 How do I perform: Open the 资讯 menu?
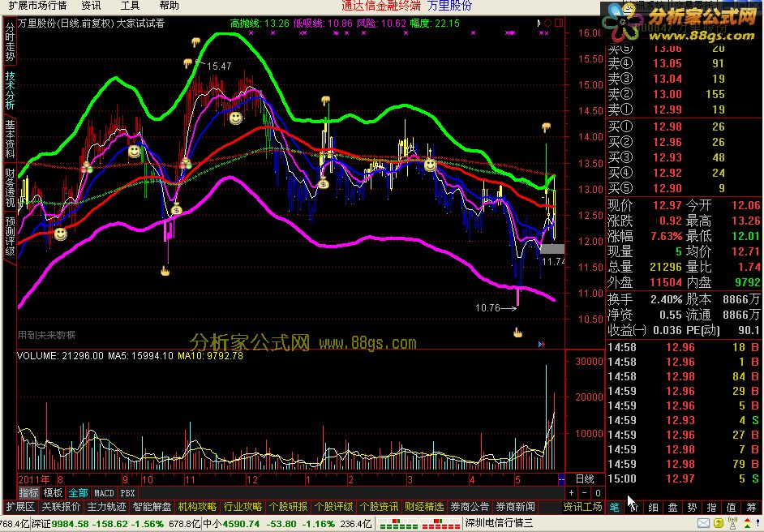click(x=91, y=6)
